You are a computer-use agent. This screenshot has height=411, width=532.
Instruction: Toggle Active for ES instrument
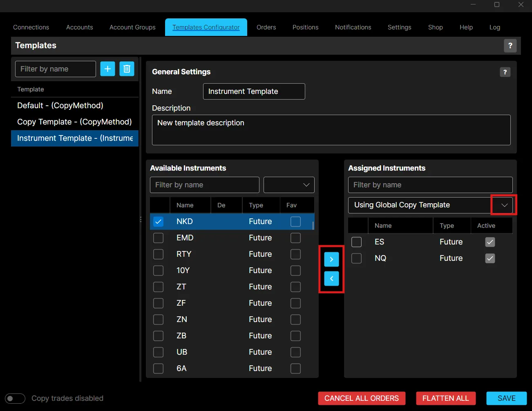click(x=490, y=242)
